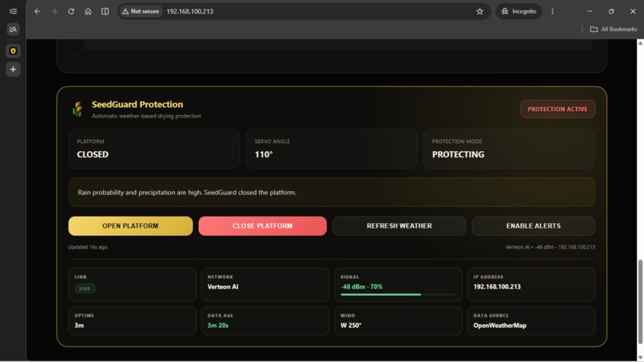
Task: Open the browser three-dot menu
Action: coord(552,11)
